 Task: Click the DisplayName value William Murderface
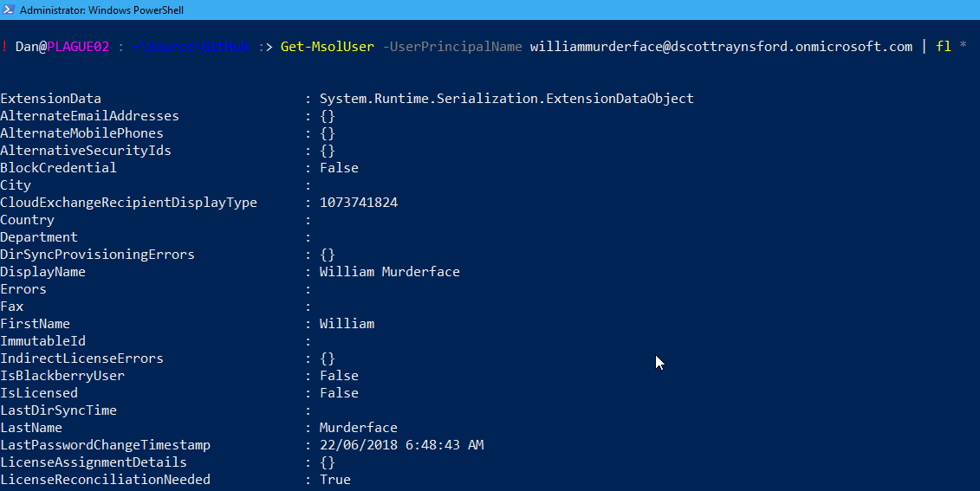tap(389, 272)
